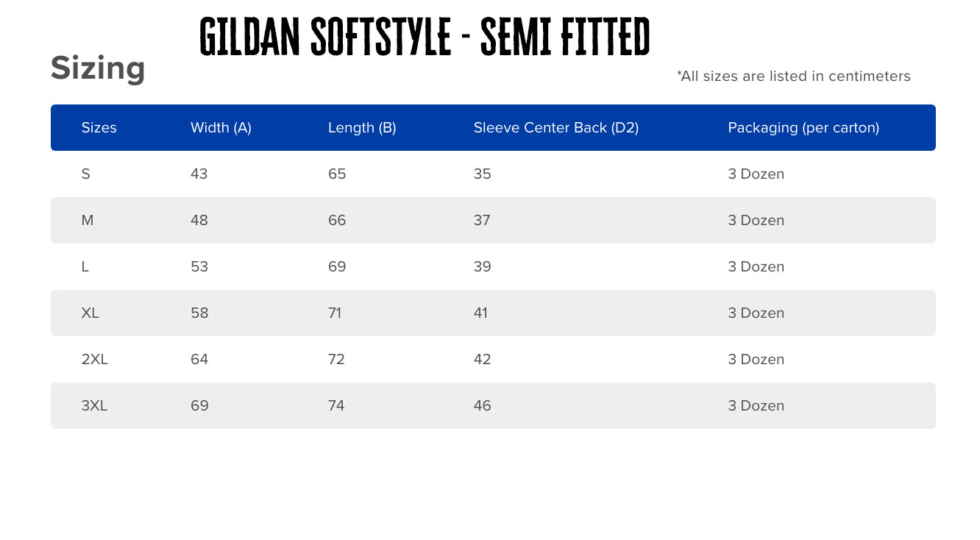Click sleeve value 39 in L row
Viewport: 980px width, 540px height.
[482, 266]
